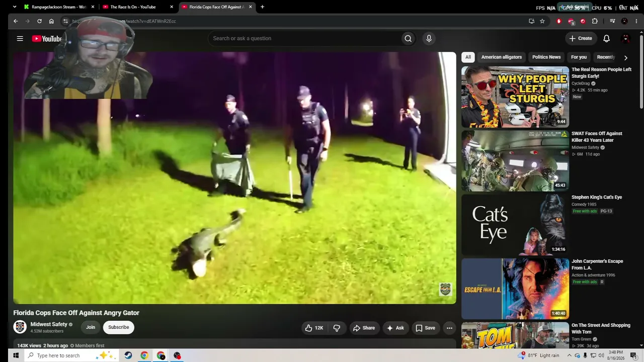Open the YouTube guide hamburger menu
The height and width of the screenshot is (362, 644).
(20, 38)
